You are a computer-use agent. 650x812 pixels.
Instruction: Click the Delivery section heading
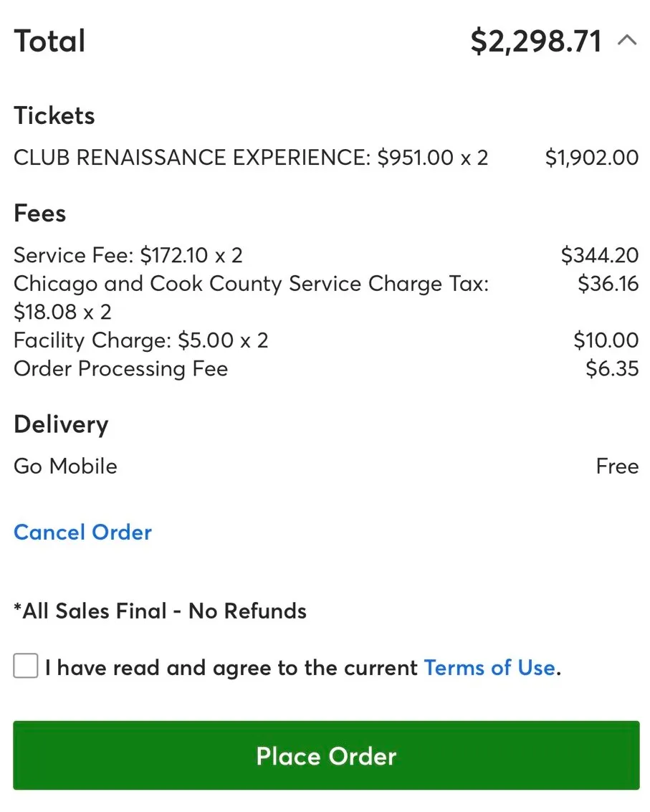[x=61, y=424]
